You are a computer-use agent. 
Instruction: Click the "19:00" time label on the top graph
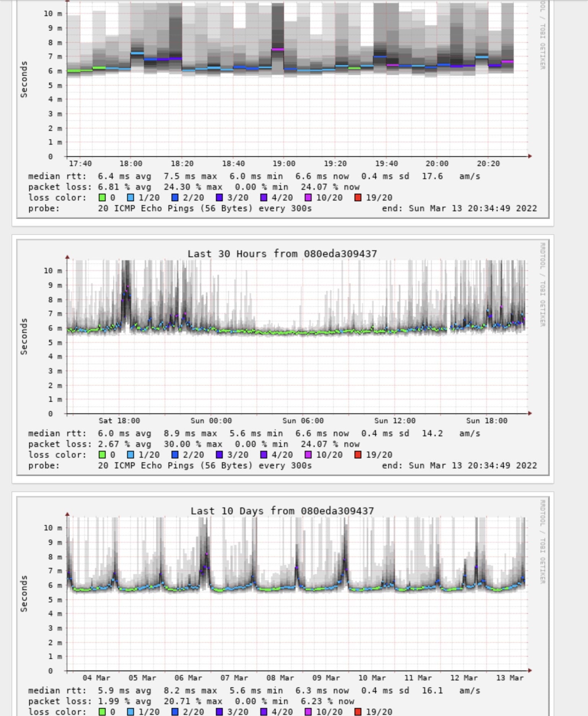(284, 163)
